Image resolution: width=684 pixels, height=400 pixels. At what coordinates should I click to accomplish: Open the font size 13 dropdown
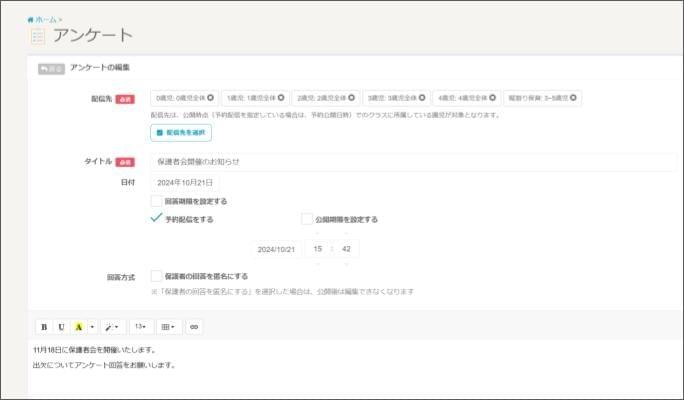pos(139,326)
